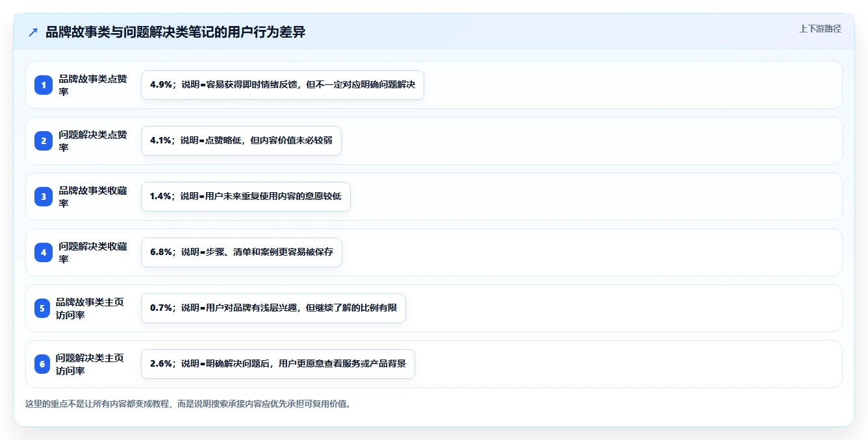Select the label 品牌故事类点赞率
This screenshot has height=440, width=868.
tap(94, 85)
